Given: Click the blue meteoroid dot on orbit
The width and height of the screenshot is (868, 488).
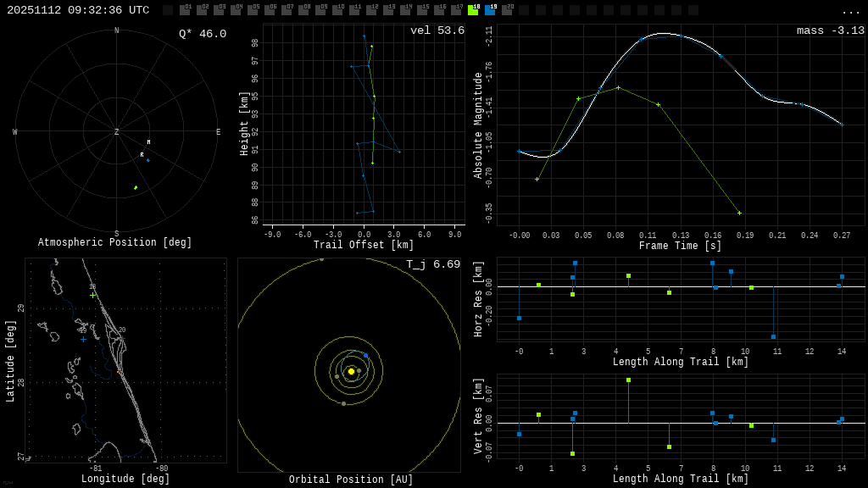Looking at the screenshot, I should 365,355.
